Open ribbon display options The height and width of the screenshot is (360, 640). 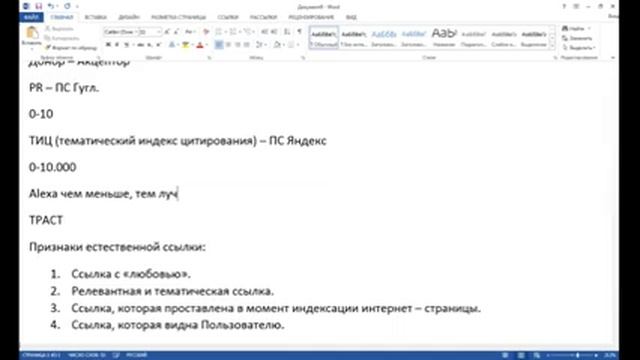(x=576, y=6)
